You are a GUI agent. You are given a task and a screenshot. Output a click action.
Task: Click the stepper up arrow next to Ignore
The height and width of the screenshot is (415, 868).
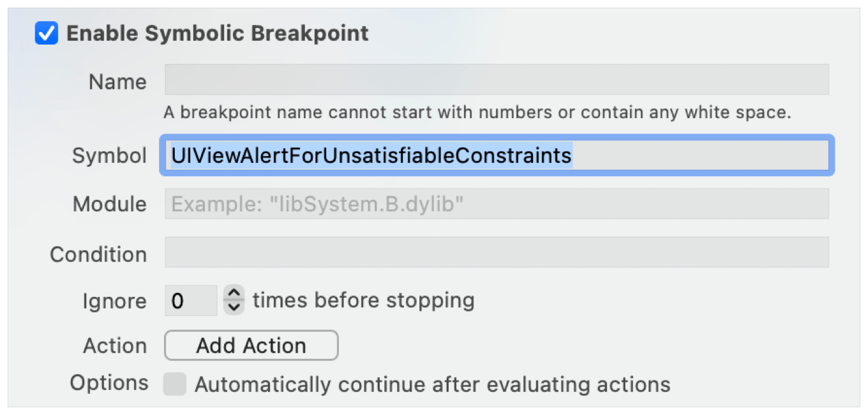click(x=234, y=294)
